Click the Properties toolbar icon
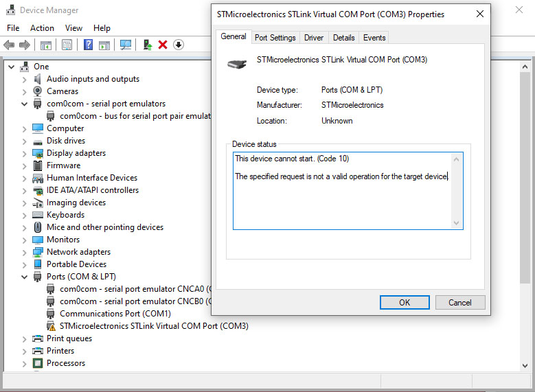Image resolution: width=535 pixels, height=392 pixels. coord(67,45)
